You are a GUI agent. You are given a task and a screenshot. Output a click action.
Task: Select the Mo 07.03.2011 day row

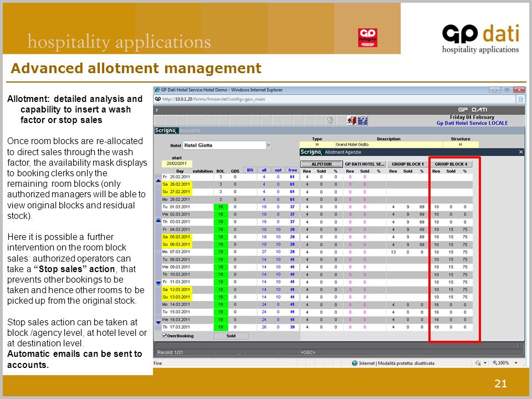tap(176, 252)
